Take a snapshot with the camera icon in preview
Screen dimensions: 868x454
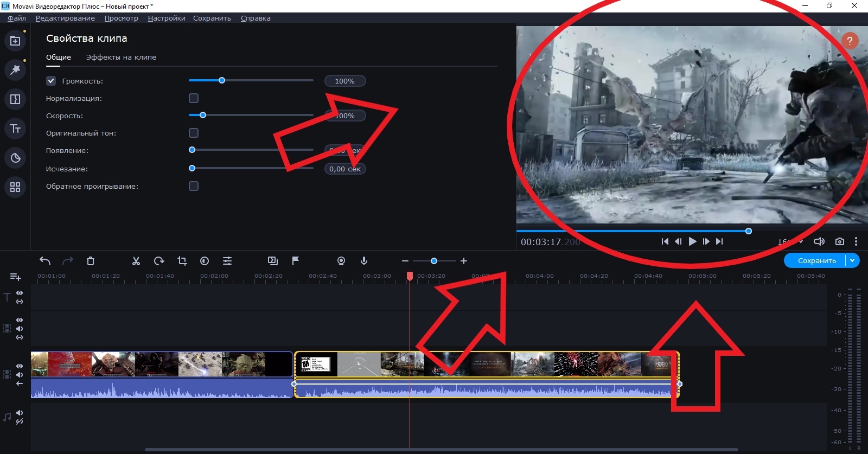click(x=840, y=241)
